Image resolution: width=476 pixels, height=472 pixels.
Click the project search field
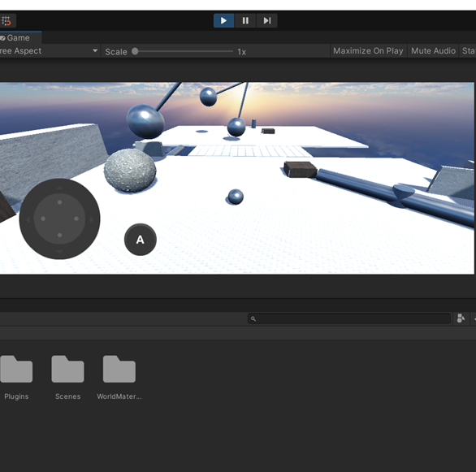[x=349, y=318]
